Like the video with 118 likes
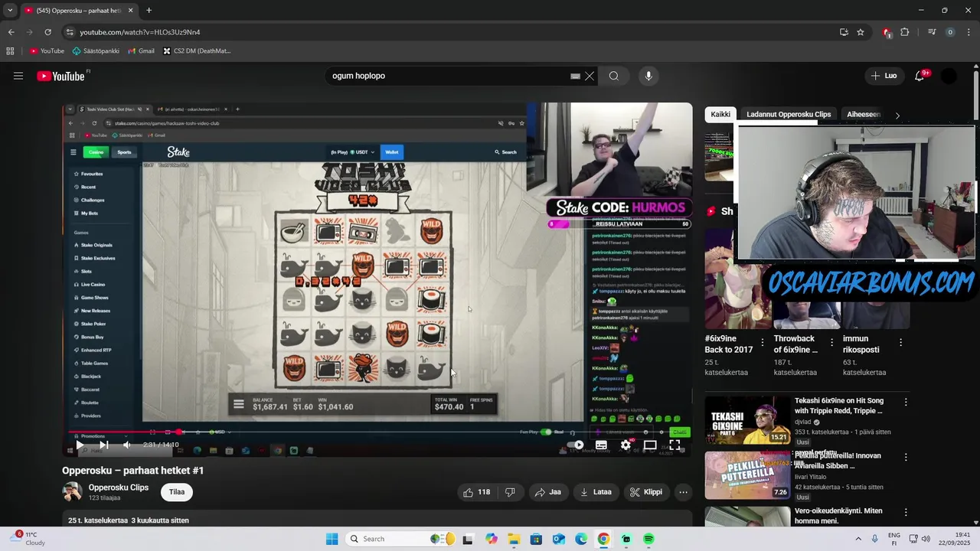Screen dimensions: 980x551 coord(476,492)
